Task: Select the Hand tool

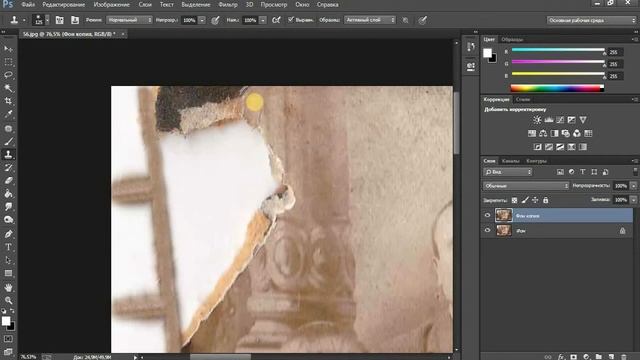Action: point(8,288)
